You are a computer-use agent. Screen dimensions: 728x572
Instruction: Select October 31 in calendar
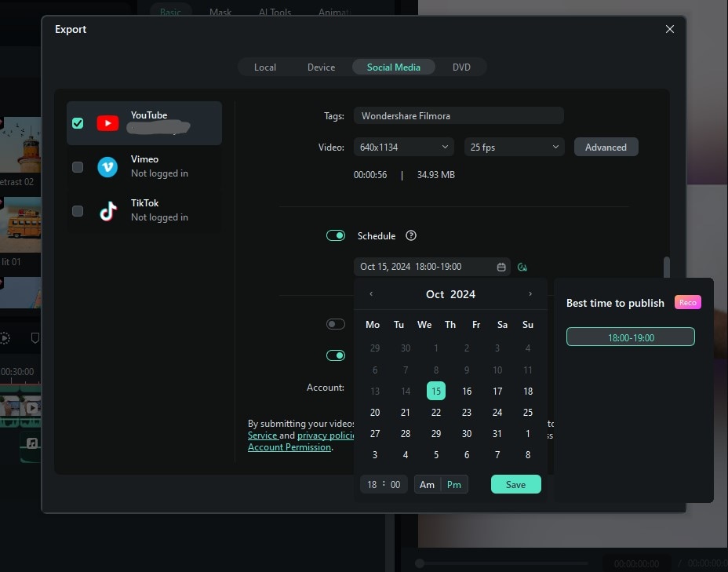click(x=497, y=434)
